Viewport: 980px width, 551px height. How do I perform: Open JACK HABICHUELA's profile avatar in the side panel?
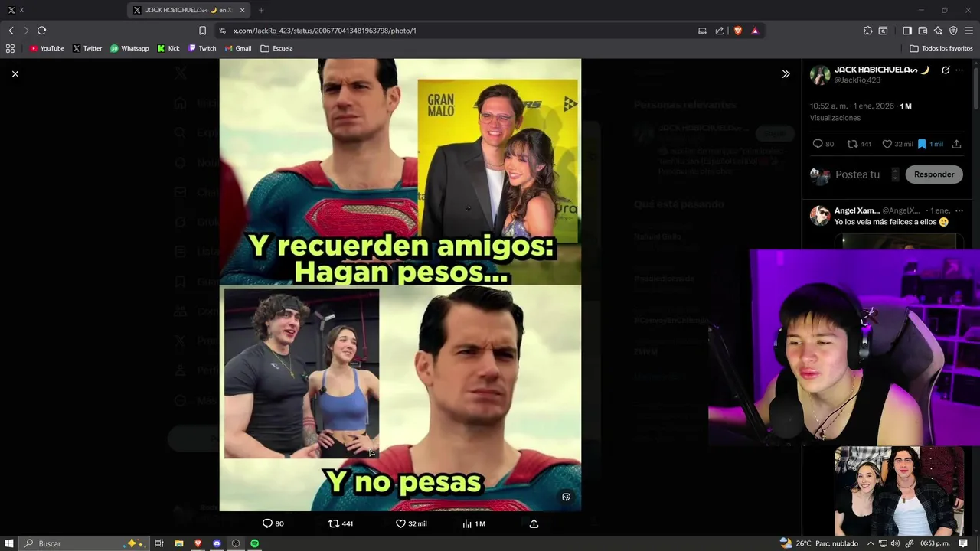pyautogui.click(x=820, y=74)
